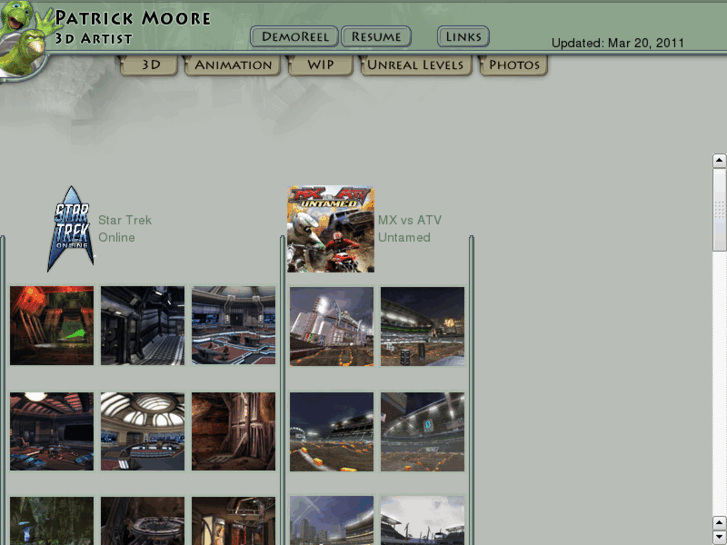
Task: Open the red-lit Klingon room thumbnail with green glow
Action: [52, 325]
